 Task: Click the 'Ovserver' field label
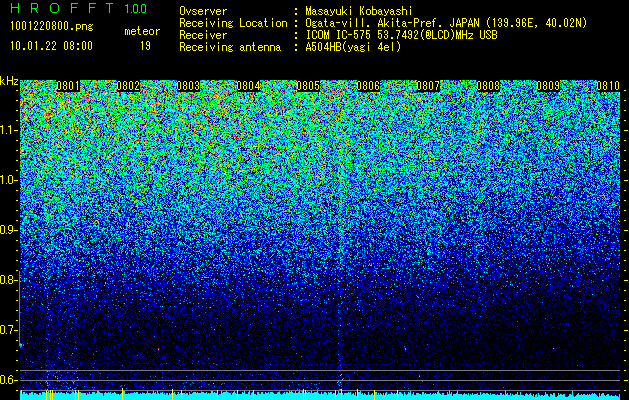pyautogui.click(x=203, y=11)
